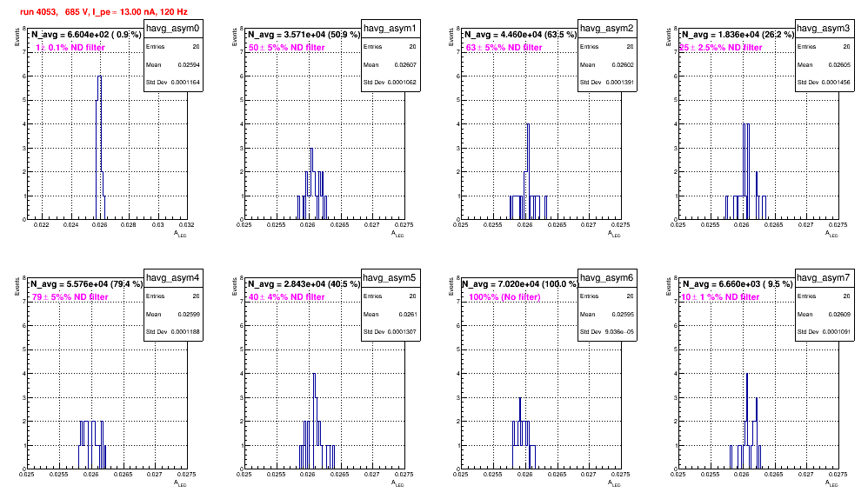Click the Mean value 0.02605
868x499 pixels.
point(840,64)
